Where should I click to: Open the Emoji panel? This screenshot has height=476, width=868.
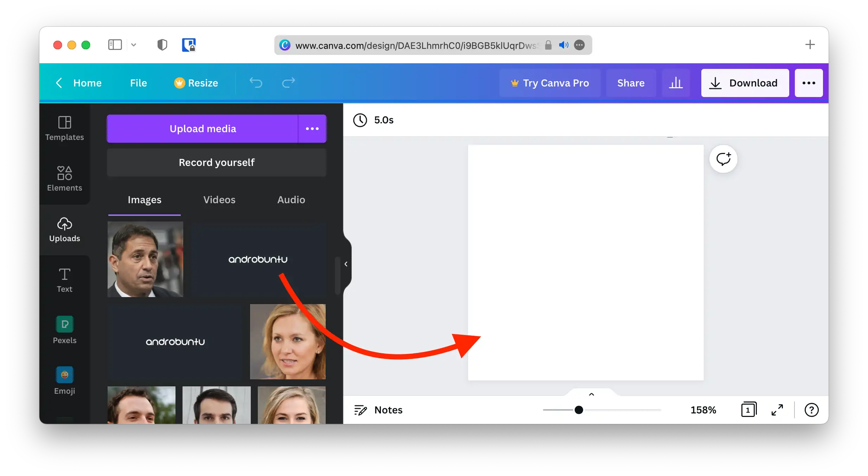pos(64,380)
